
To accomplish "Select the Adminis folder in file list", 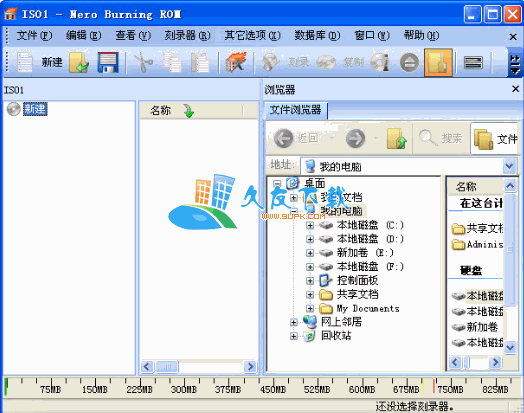I will [x=477, y=245].
